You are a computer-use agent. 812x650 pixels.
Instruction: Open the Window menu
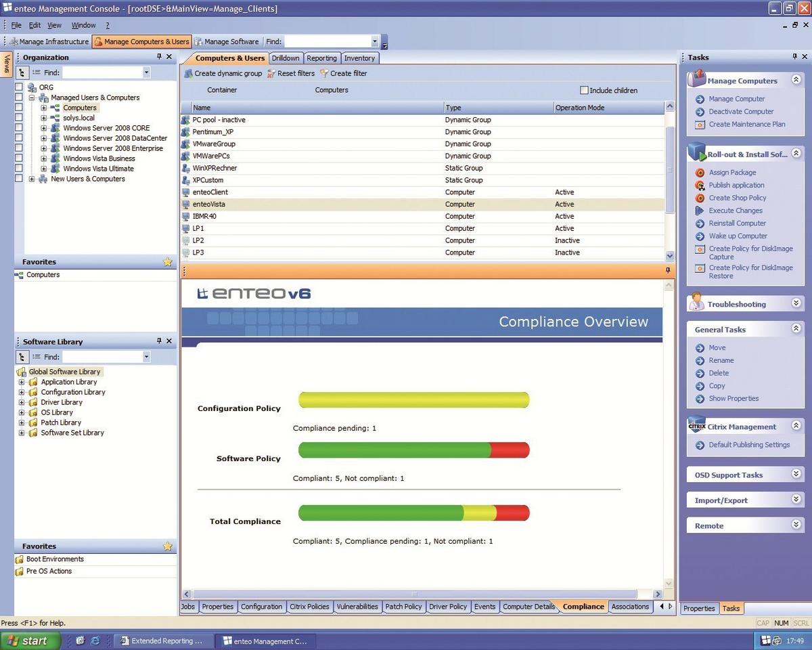click(x=83, y=25)
